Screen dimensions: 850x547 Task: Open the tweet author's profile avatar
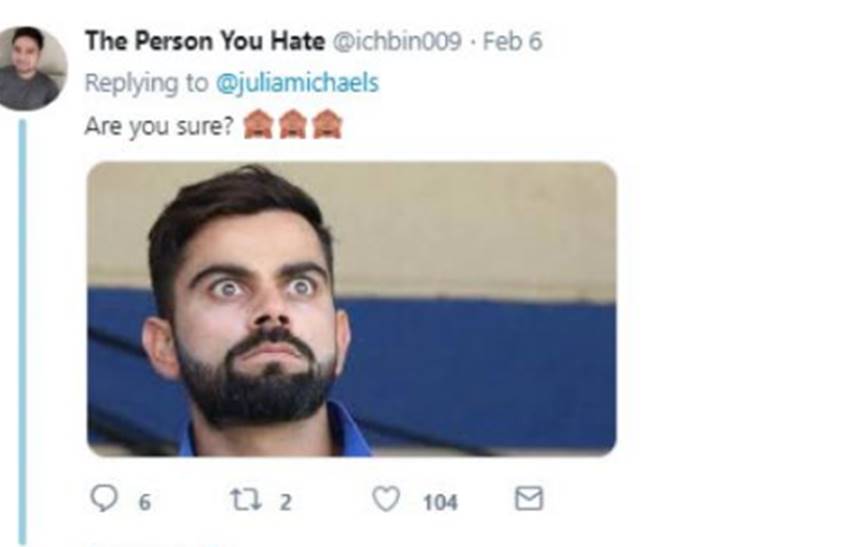click(31, 68)
